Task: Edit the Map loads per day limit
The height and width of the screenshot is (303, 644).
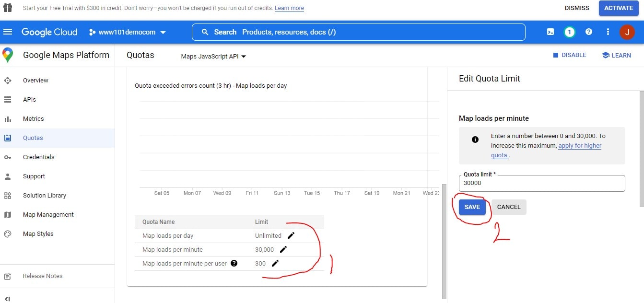Action: click(291, 235)
